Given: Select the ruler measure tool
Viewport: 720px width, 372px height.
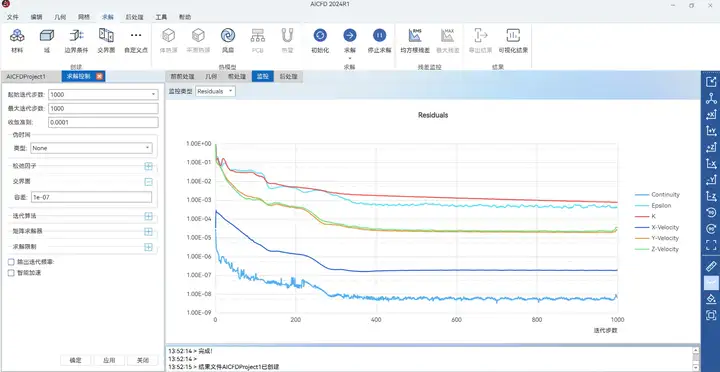Looking at the screenshot, I should coord(711,266).
